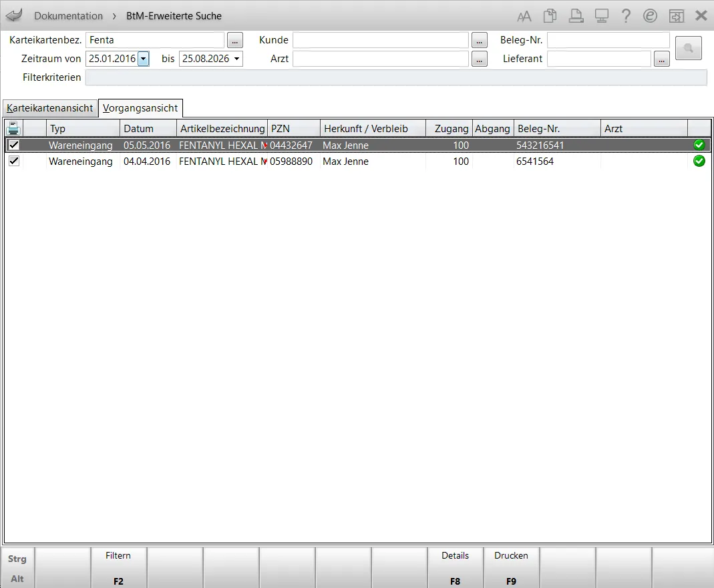Click into the Lieferant field
This screenshot has height=588, width=714.
click(x=599, y=59)
